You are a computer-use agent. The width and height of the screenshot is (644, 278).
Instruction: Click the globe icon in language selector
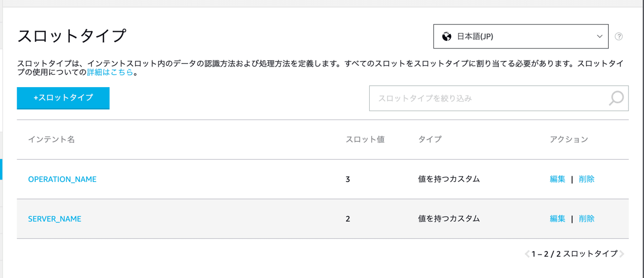pyautogui.click(x=446, y=36)
